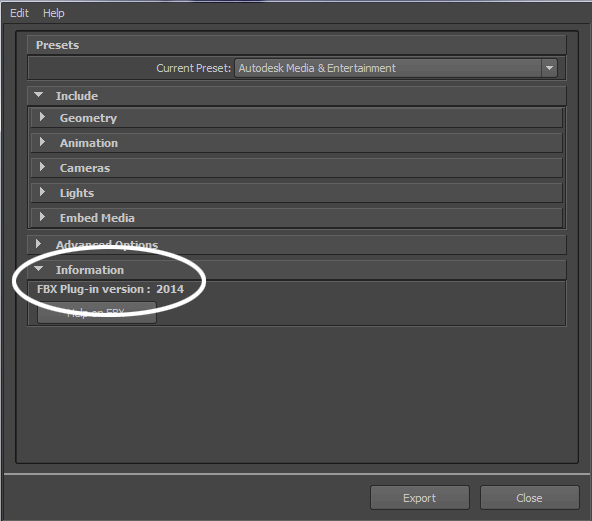Screen dimensions: 592x521
Task: Close the FBX export dialog
Action: [x=529, y=498]
